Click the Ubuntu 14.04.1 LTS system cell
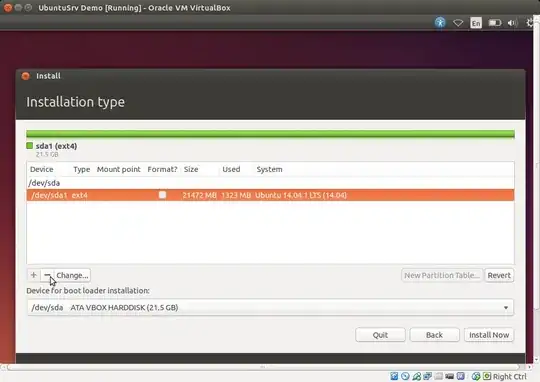 pos(301,195)
